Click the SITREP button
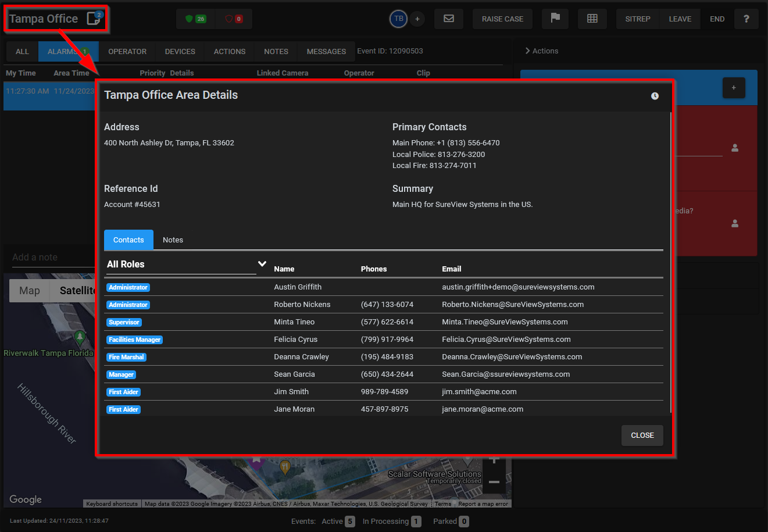This screenshot has height=532, width=768. (638, 19)
